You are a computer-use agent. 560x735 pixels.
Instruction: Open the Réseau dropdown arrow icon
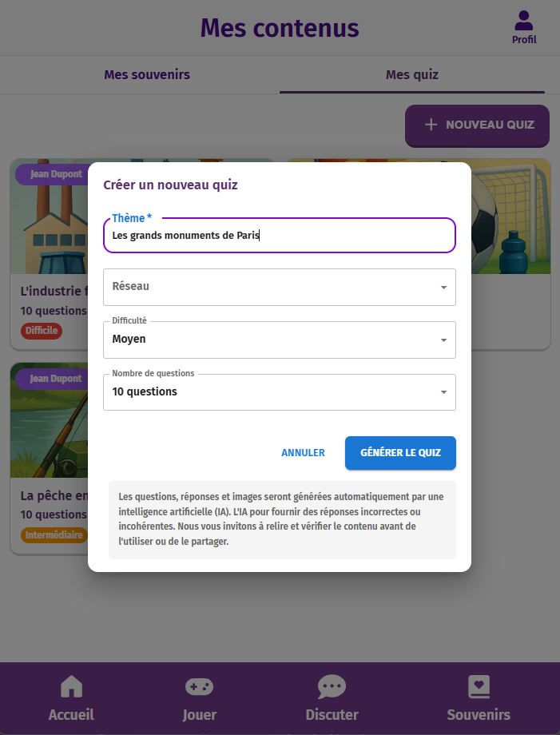[444, 287]
